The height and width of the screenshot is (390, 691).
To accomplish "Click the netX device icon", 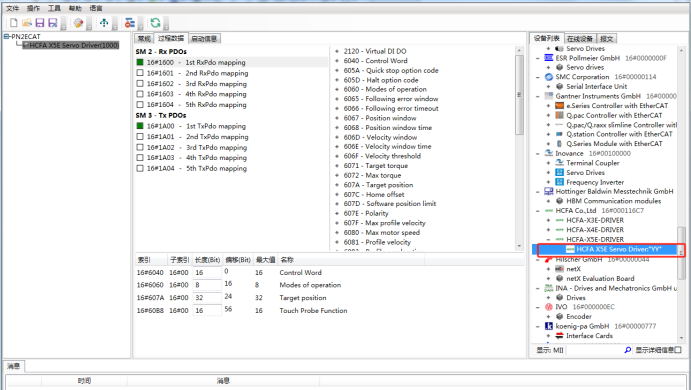I will 559,269.
